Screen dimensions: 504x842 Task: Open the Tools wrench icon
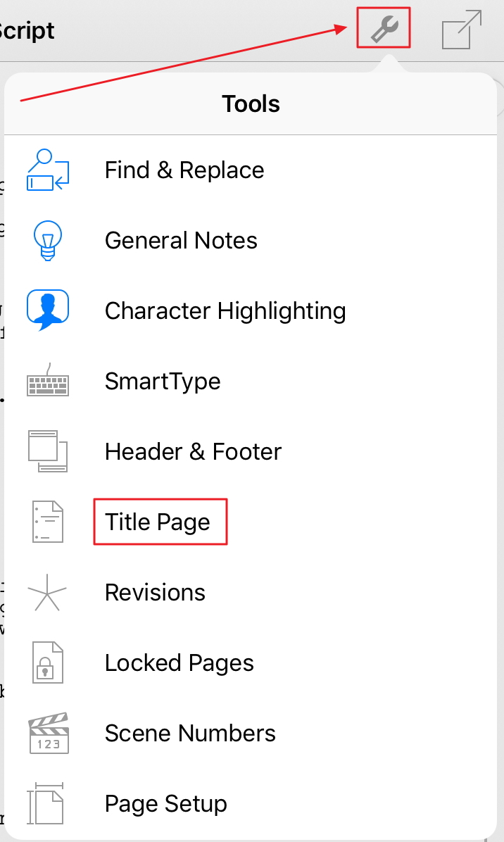(384, 28)
